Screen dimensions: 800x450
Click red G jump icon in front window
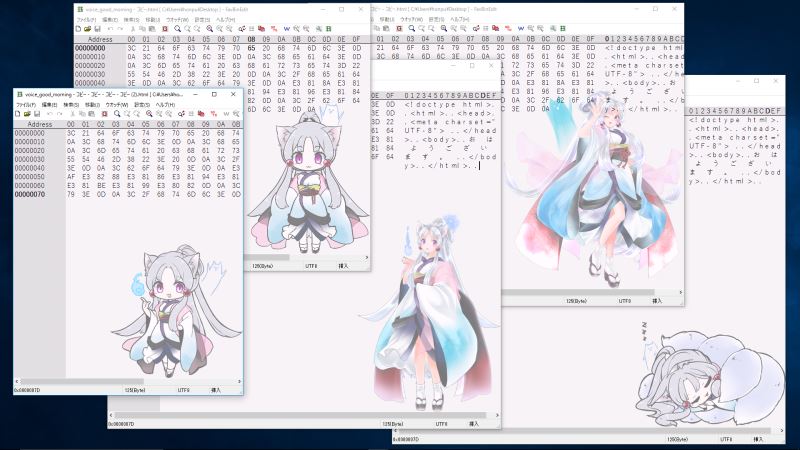pyautogui.click(x=104, y=114)
